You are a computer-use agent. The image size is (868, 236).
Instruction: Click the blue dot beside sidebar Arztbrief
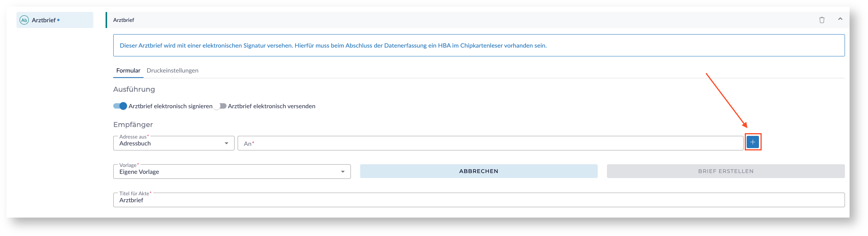(x=58, y=20)
